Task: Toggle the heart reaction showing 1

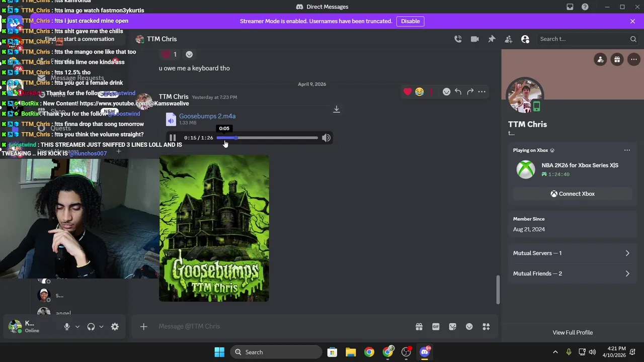Action: pos(170,54)
